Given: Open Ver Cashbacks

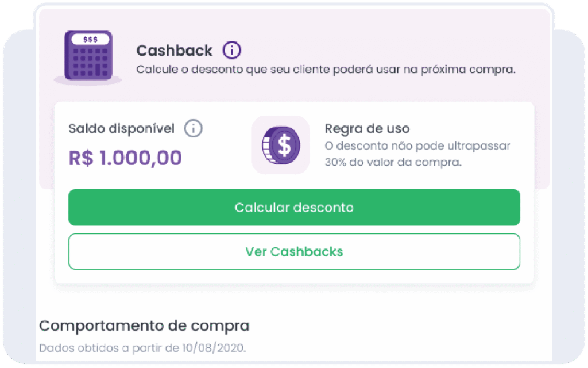Looking at the screenshot, I should point(294,252).
